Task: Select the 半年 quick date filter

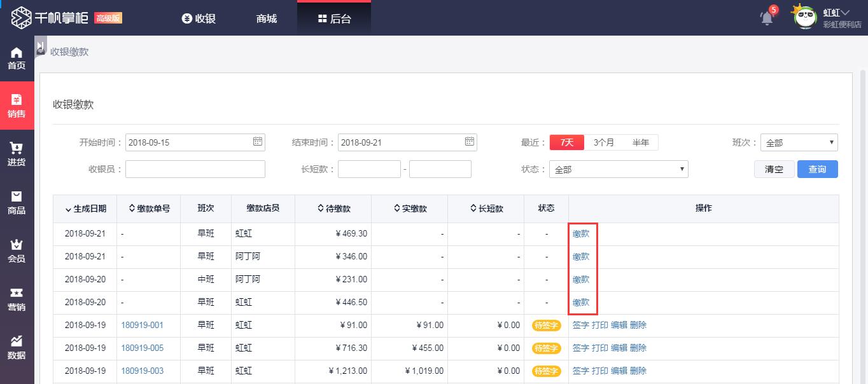Action: (x=641, y=142)
